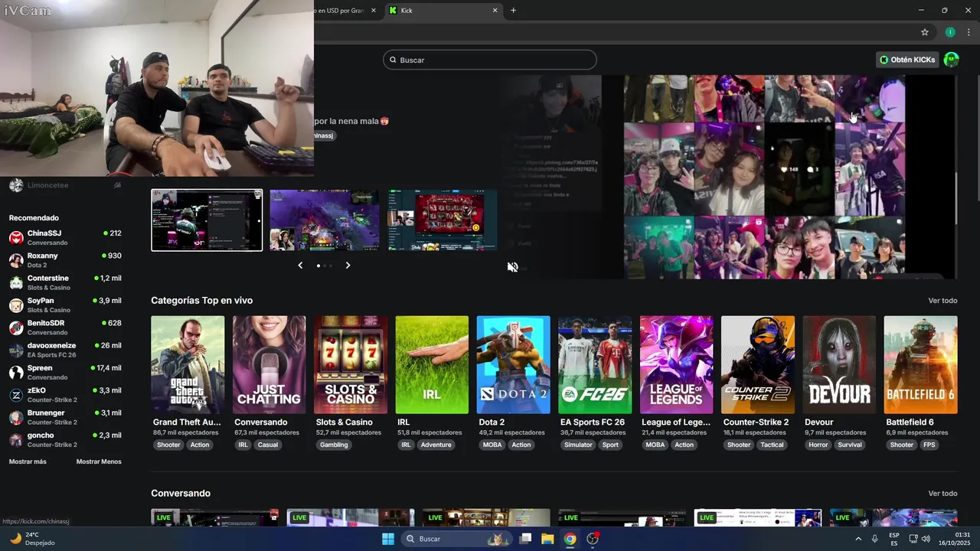Screen dimensions: 980x551
Task: Open the Chrome profile avatar
Action: [x=950, y=32]
